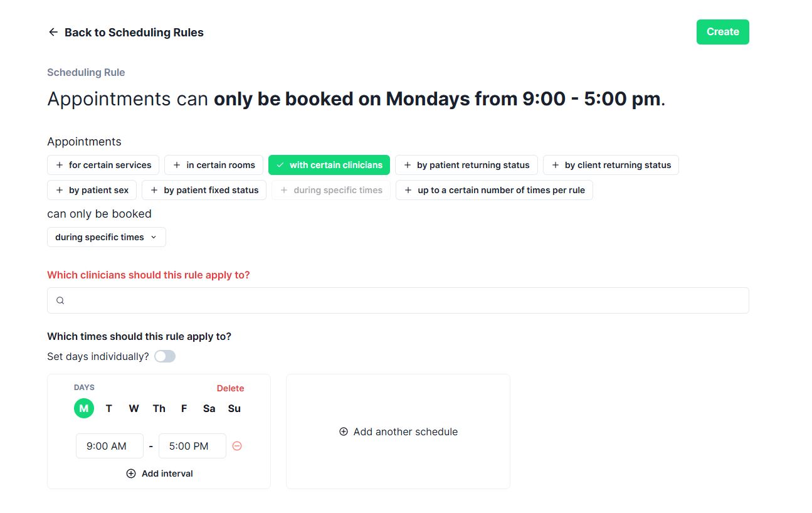This screenshot has width=812, height=513.
Task: Click the back arrow icon
Action: click(x=53, y=32)
